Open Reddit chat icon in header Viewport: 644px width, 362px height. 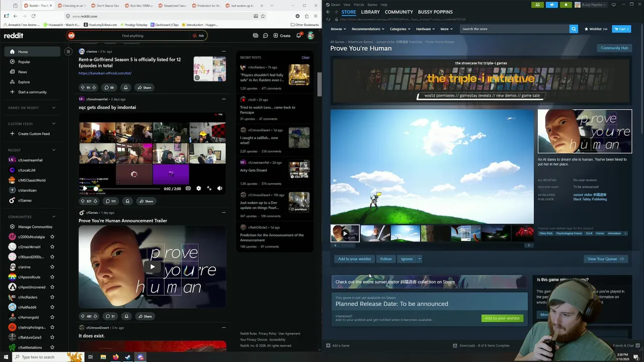pos(265,36)
